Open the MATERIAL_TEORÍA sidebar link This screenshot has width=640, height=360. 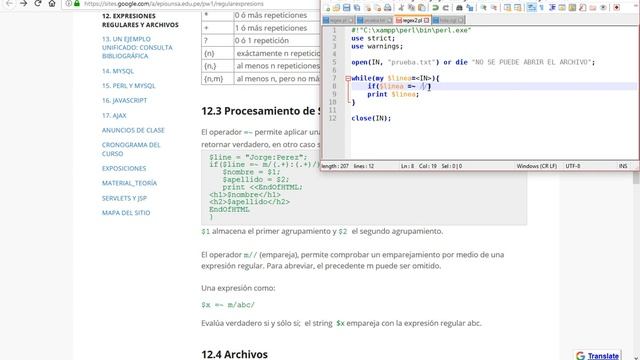tap(129, 183)
